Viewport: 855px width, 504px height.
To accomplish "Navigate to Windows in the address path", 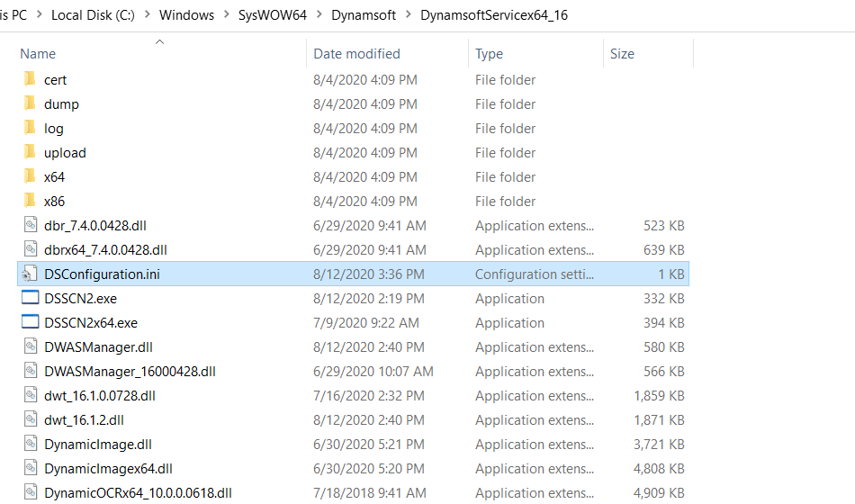I will (186, 15).
